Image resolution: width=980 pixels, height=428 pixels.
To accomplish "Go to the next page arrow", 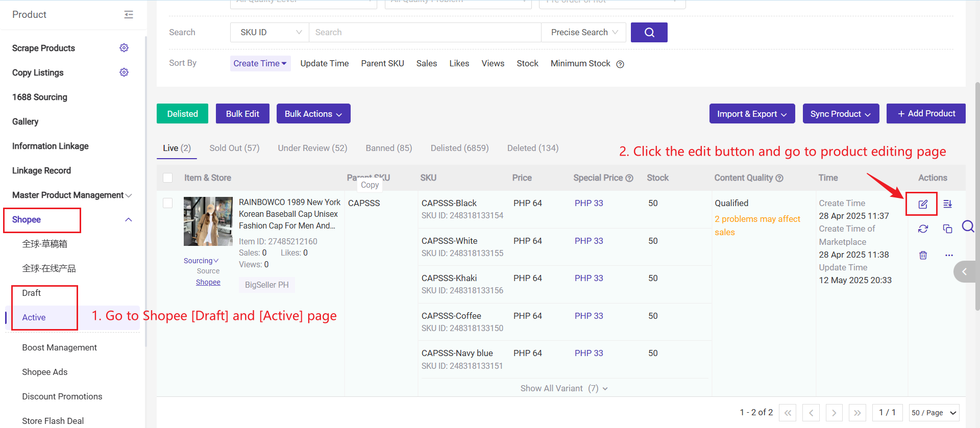I will click(834, 413).
